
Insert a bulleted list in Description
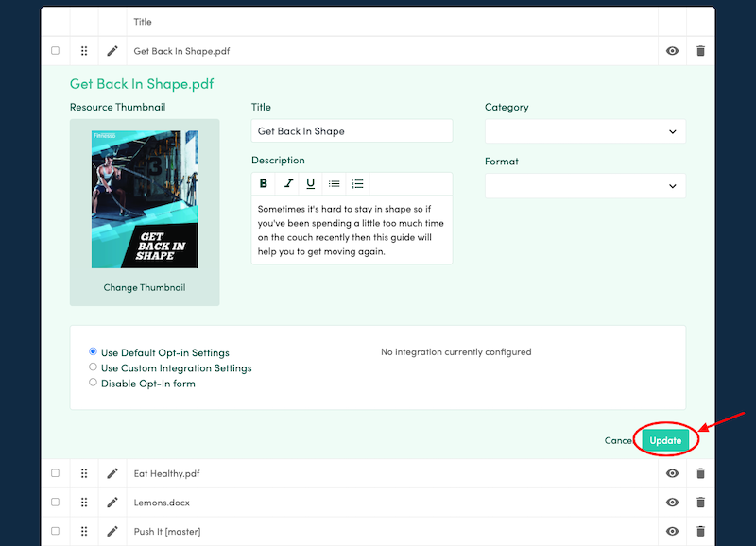point(334,183)
